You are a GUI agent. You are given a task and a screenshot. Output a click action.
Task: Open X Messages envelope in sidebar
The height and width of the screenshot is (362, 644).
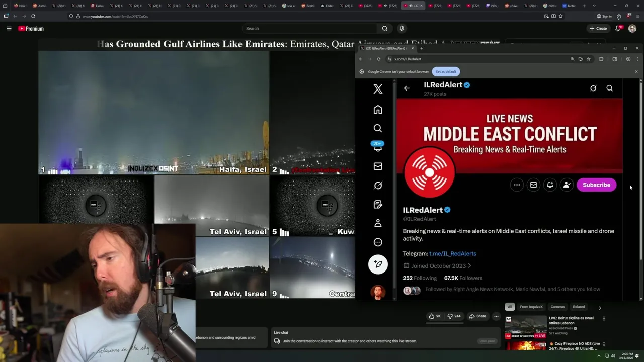(x=378, y=166)
